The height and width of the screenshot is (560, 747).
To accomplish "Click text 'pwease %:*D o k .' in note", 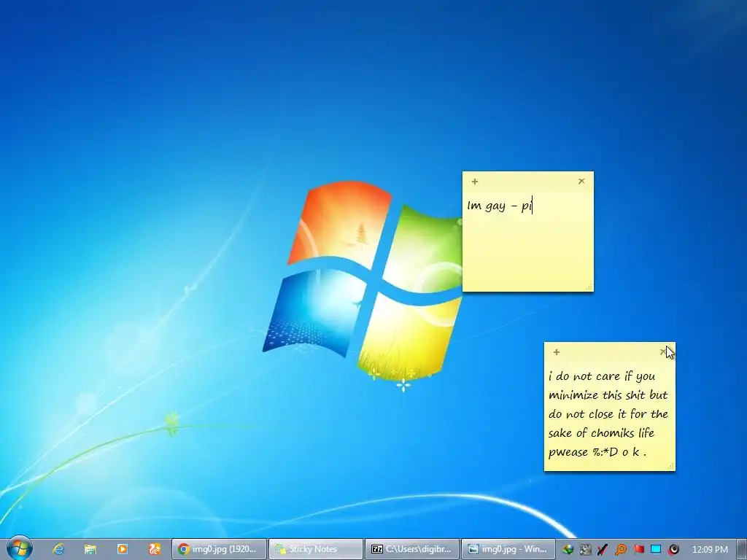I will [x=597, y=452].
